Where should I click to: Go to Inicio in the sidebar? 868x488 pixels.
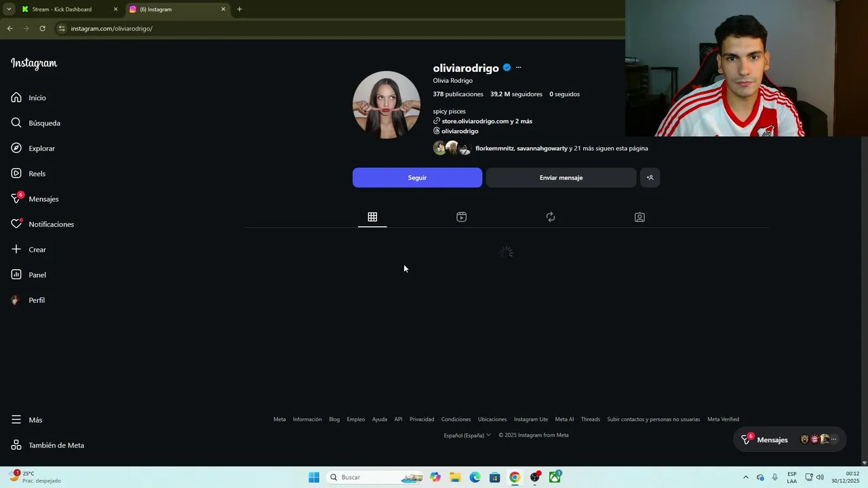click(x=29, y=98)
